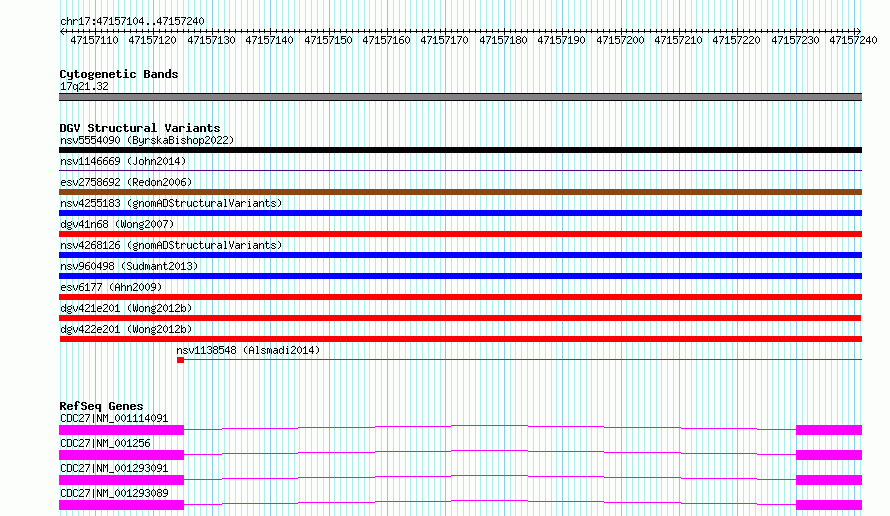Image resolution: width=890 pixels, height=516 pixels.
Task: Click the chr17:47157104..47157240 region label
Action: tap(132, 21)
